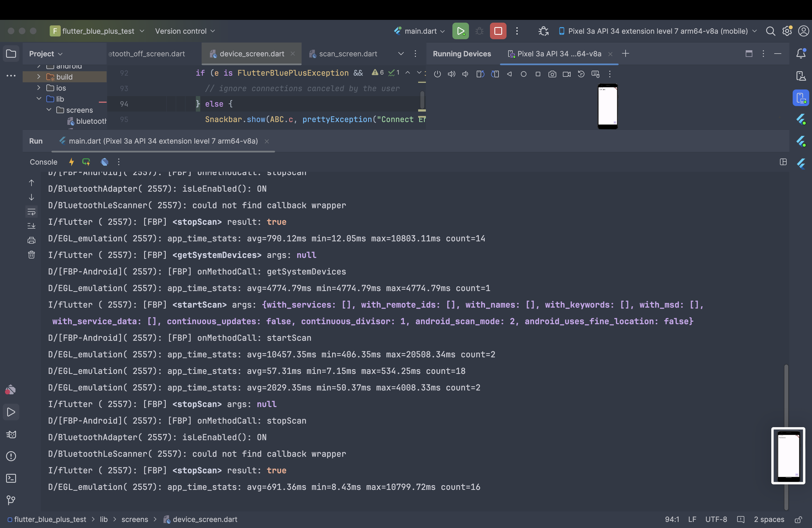
Task: Select main.dart run configuration tab in Run panel
Action: pyautogui.click(x=163, y=141)
